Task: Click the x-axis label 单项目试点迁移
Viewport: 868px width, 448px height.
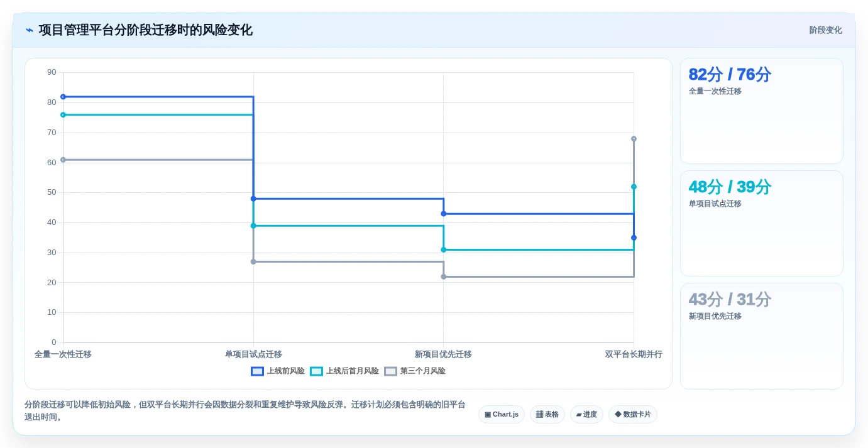Action: tap(253, 354)
